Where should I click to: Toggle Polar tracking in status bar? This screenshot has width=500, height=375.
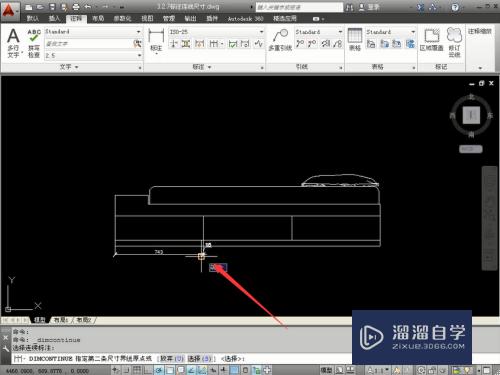tap(159, 370)
